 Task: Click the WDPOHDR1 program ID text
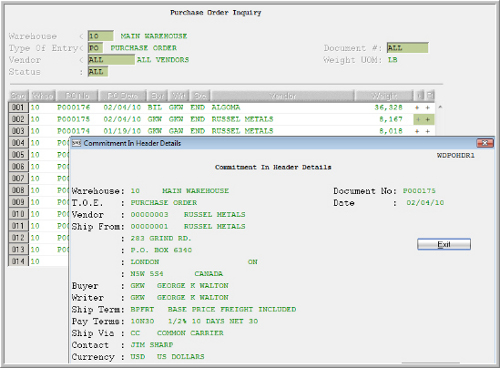(456, 156)
